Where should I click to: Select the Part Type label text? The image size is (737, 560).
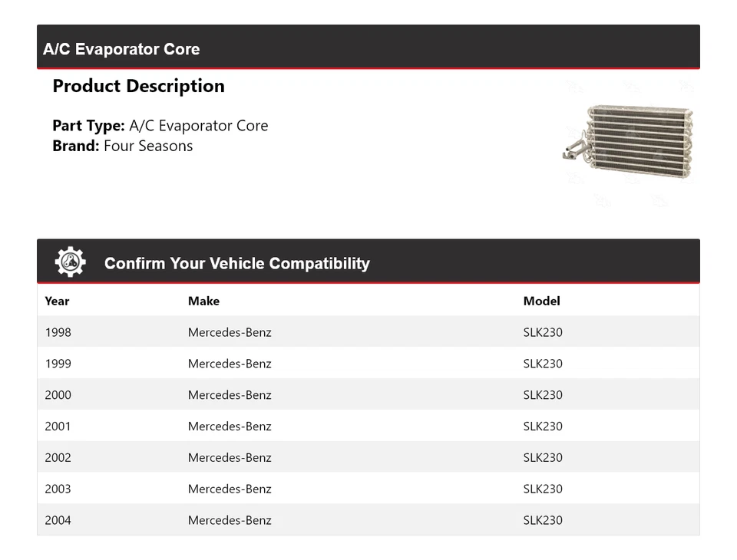tap(88, 126)
